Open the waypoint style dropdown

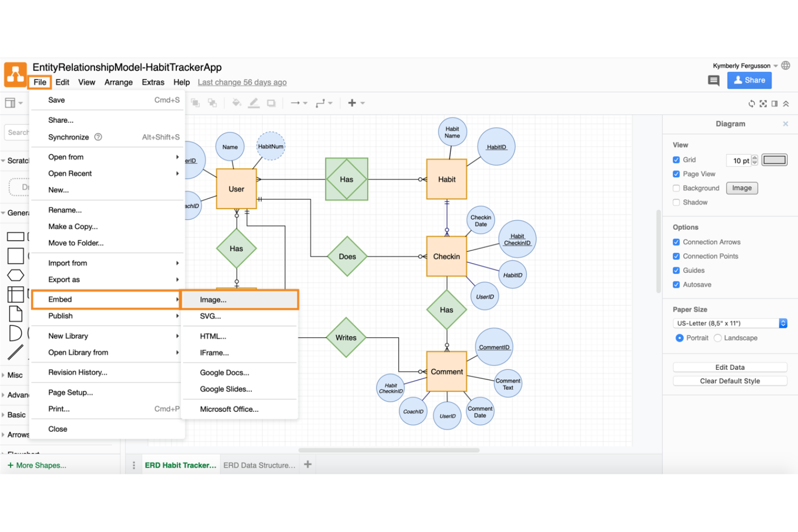(324, 103)
